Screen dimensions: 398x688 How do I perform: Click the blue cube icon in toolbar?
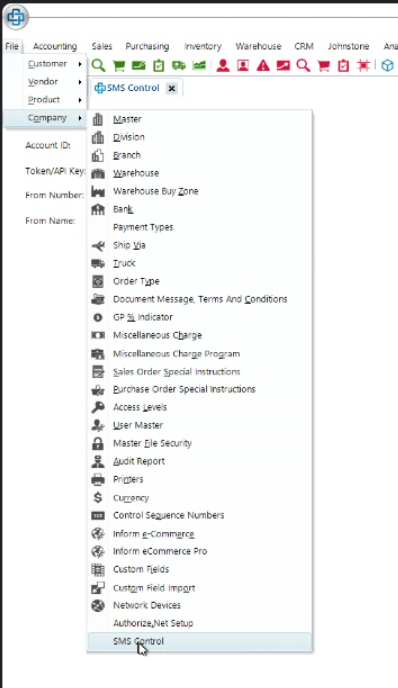click(387, 66)
